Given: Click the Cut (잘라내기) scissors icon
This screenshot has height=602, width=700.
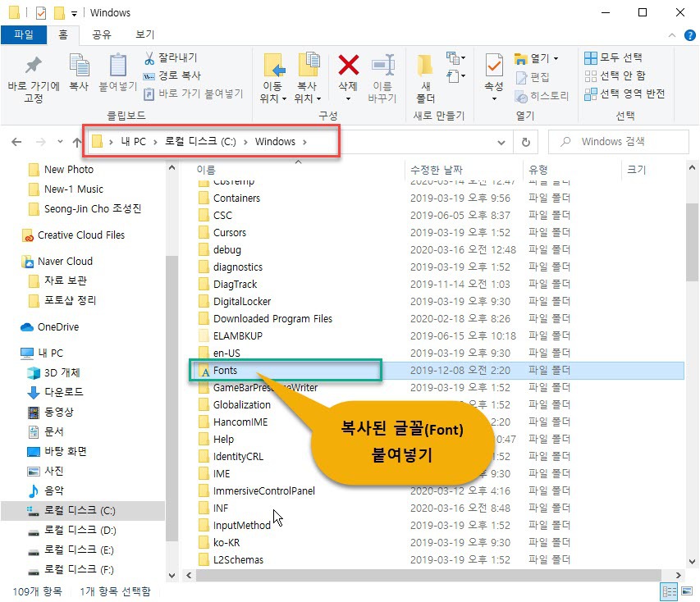Looking at the screenshot, I should click(x=149, y=58).
